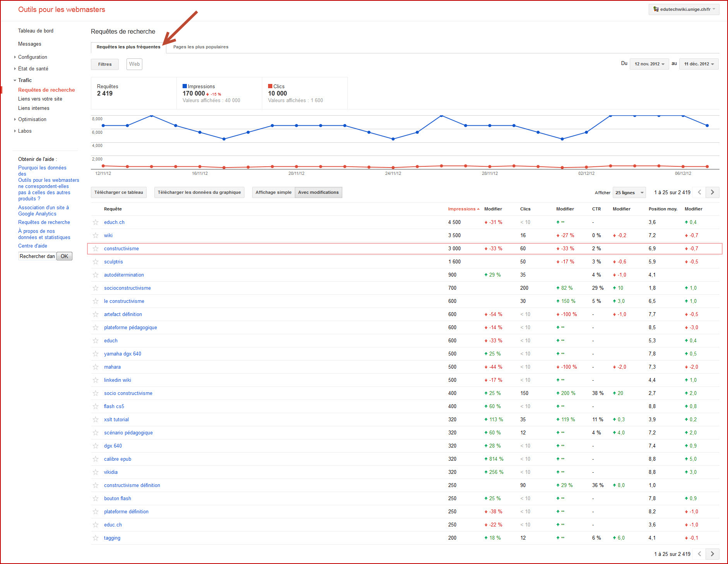The height and width of the screenshot is (564, 728).
Task: Open Pages les plus populaires tab
Action: 201,47
